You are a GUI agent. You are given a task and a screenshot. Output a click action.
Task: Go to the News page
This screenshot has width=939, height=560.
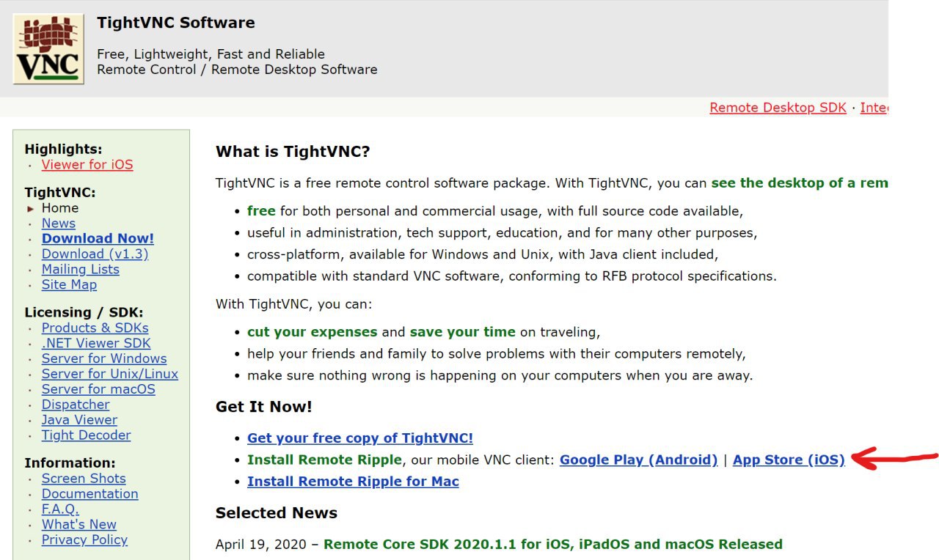pyautogui.click(x=59, y=224)
